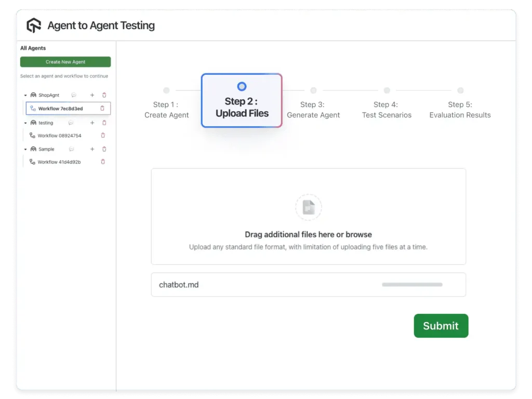
Task: Collapse the Sample agent tree
Action: 25,150
